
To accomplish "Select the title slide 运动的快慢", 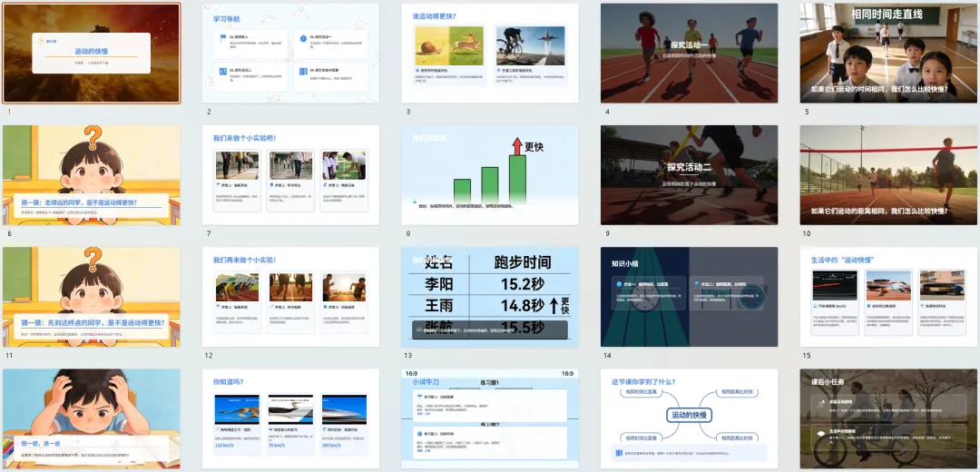I will pos(92,54).
